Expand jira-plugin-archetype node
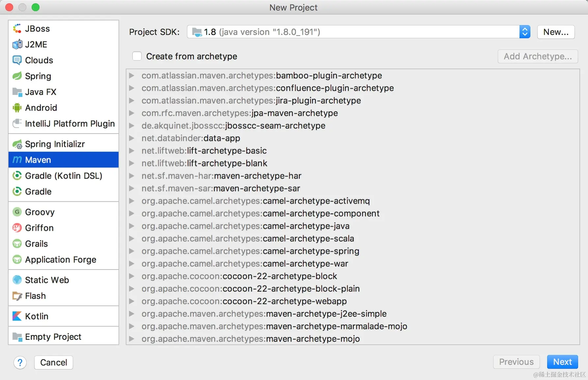 132,101
